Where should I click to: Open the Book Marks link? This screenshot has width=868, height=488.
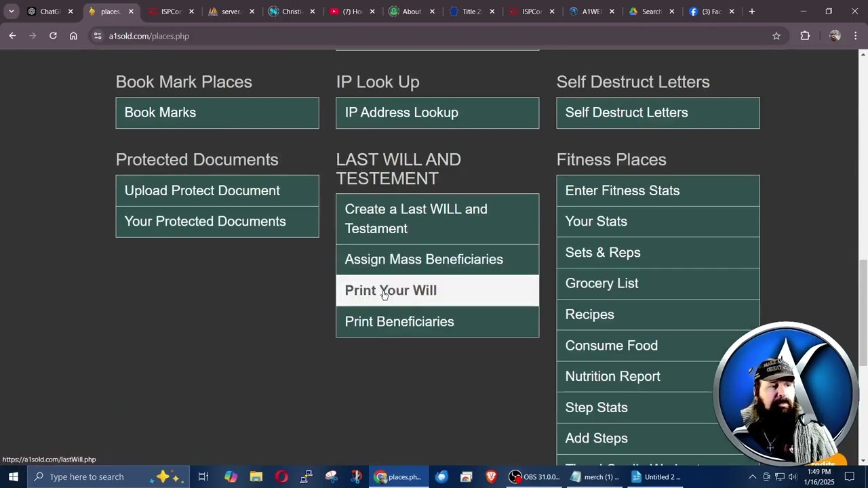217,113
